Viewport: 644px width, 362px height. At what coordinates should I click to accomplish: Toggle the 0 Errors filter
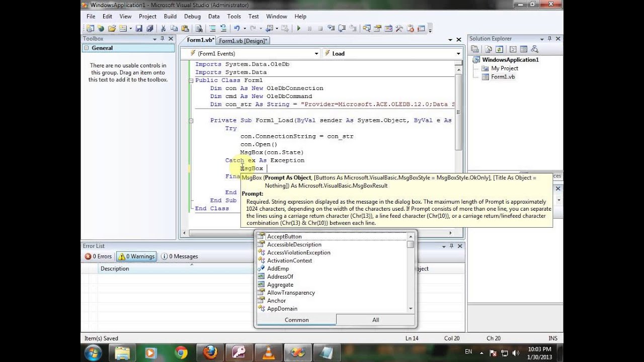pos(98,256)
